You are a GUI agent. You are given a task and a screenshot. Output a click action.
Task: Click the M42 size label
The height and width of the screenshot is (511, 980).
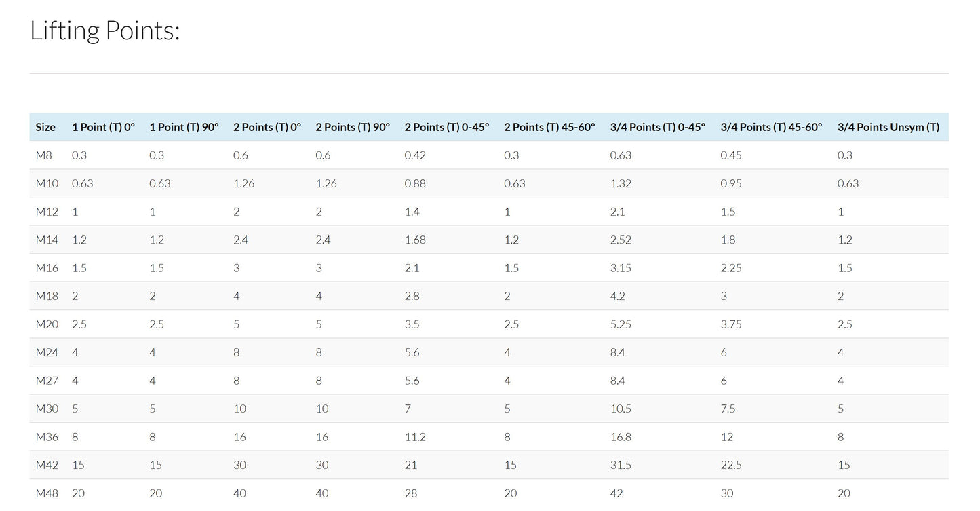(47, 465)
